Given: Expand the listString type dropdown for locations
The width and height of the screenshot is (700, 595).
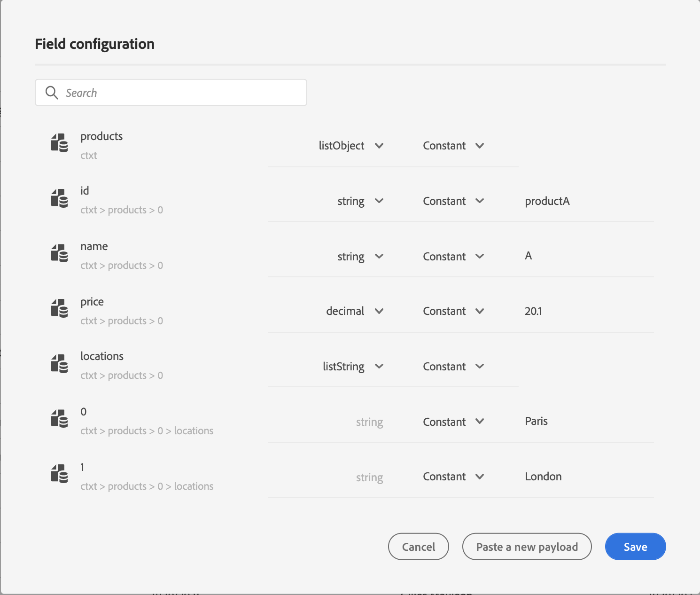Looking at the screenshot, I should [x=379, y=367].
